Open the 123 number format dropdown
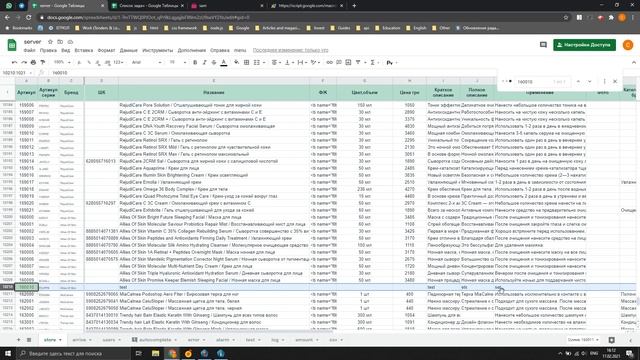640x360 pixels. click(x=118, y=62)
